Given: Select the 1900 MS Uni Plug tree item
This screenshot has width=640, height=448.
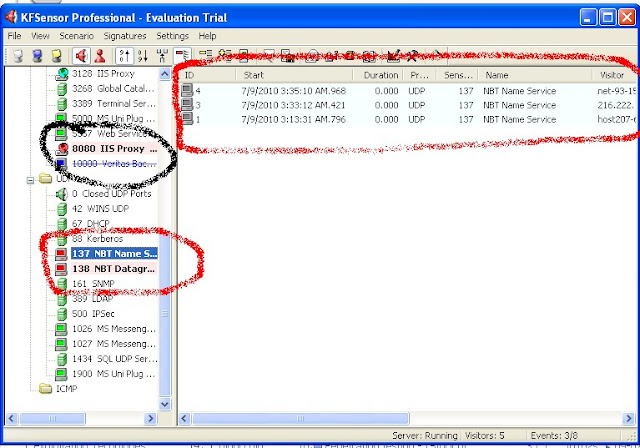Looking at the screenshot, I should (x=114, y=374).
